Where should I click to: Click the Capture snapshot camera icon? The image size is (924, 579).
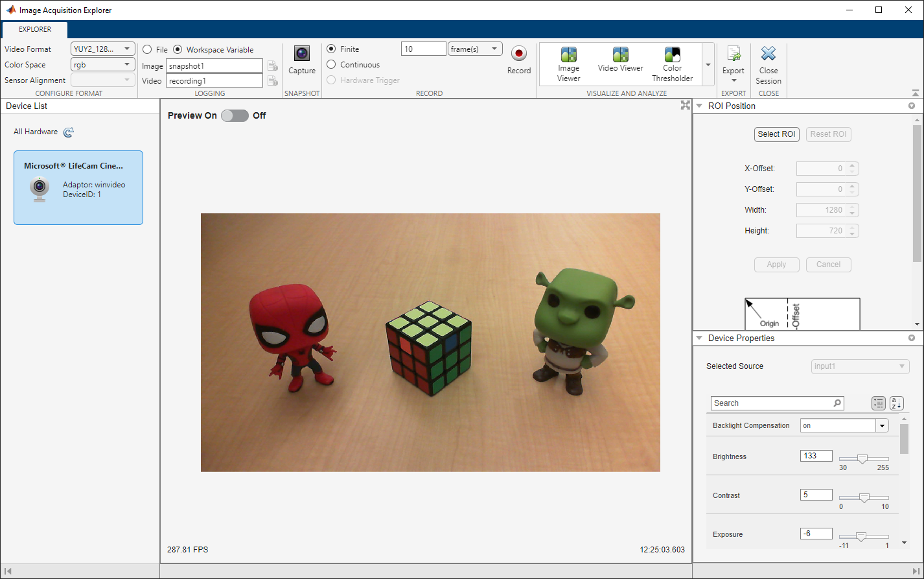click(302, 54)
